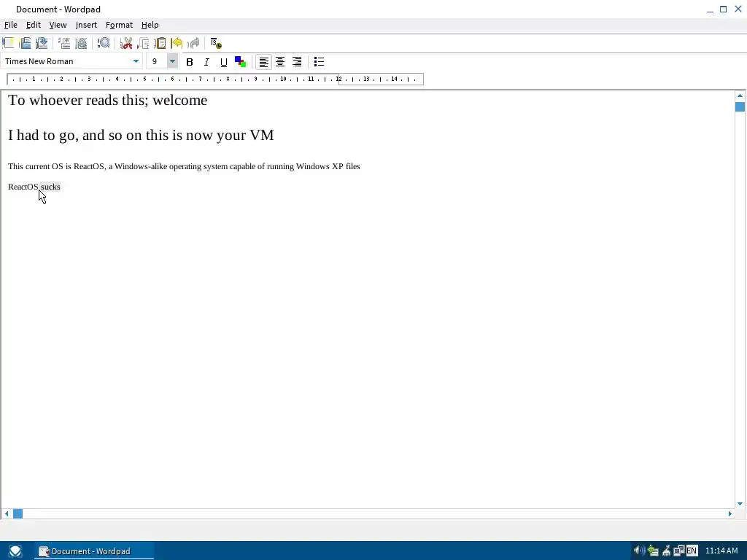The width and height of the screenshot is (747, 560).
Task: Select Document - Wordpad taskbar button
Action: tap(94, 551)
